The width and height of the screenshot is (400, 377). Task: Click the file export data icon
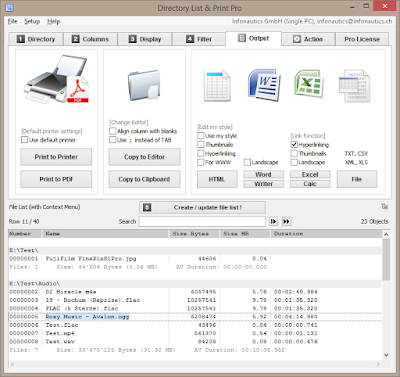click(x=355, y=86)
